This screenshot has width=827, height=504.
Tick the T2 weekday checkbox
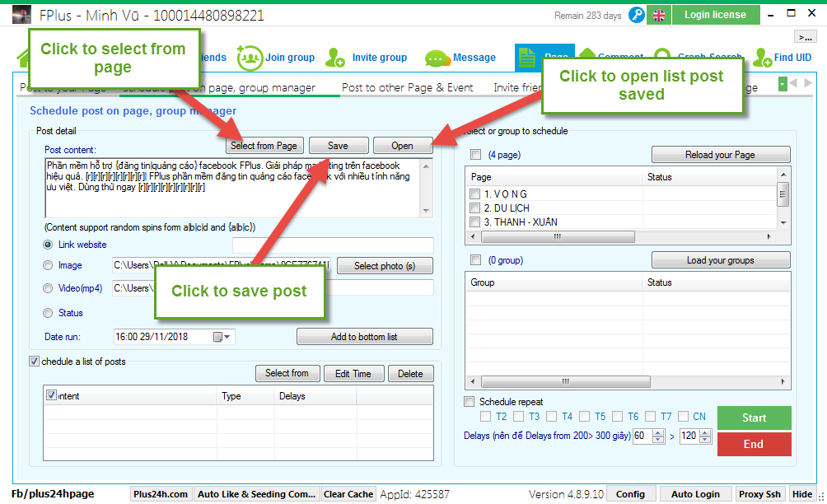pyautogui.click(x=485, y=417)
